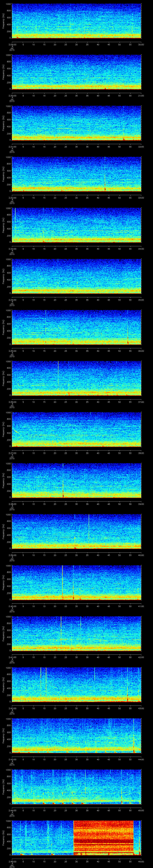The height and width of the screenshot is (868, 153).
Task: Click the 2:45:00 start time label
Action: [x=12, y=862]
